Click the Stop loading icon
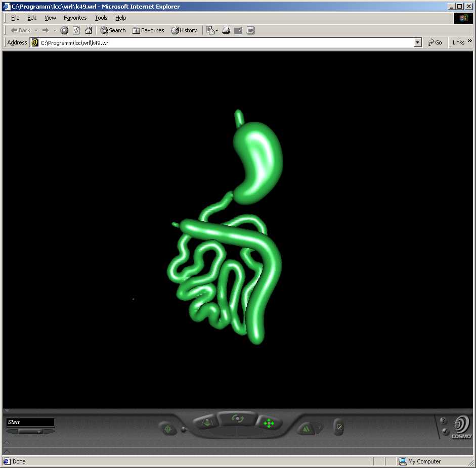Image resolution: width=476 pixels, height=468 pixels. click(64, 30)
